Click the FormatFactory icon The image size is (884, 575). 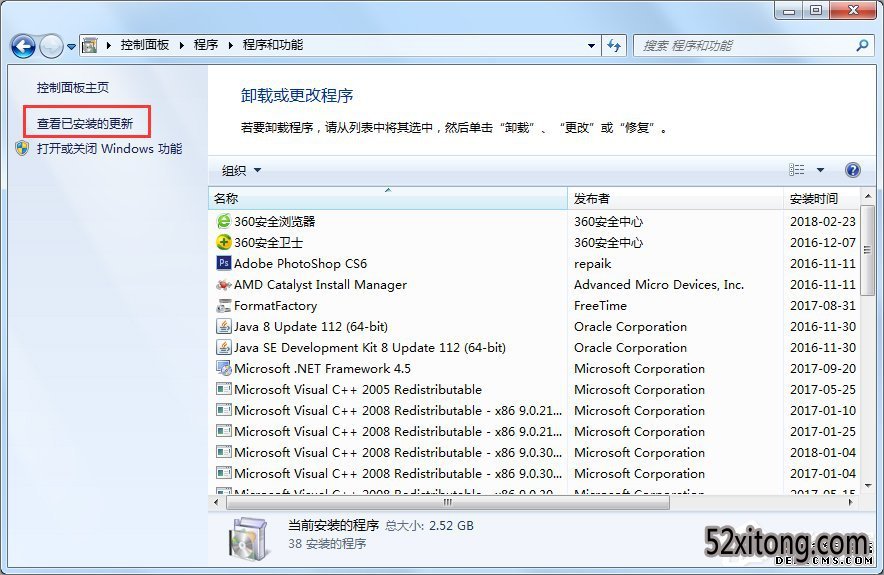tap(224, 305)
